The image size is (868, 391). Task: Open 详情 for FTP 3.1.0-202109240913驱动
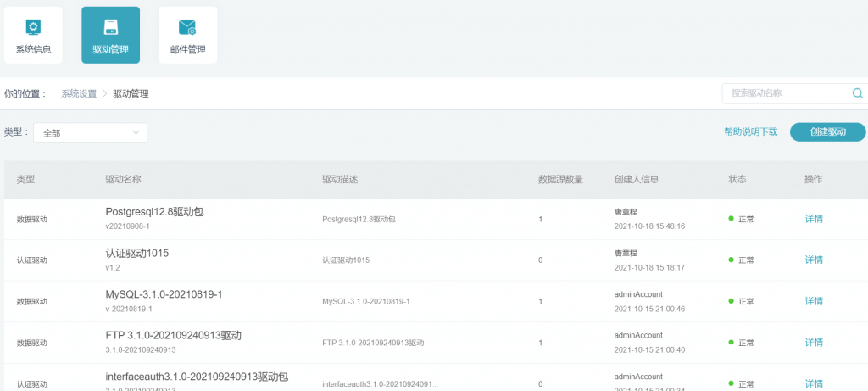814,343
